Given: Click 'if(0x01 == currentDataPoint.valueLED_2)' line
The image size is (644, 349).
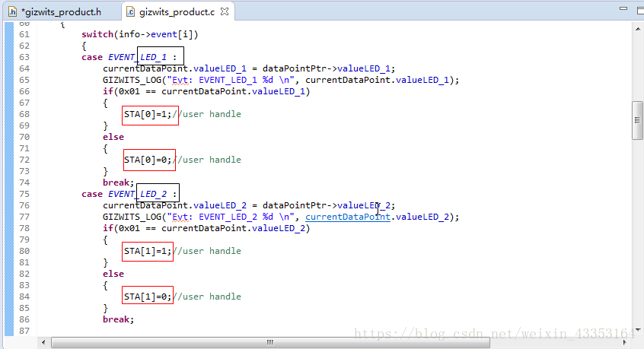Looking at the screenshot, I should click(x=206, y=228).
